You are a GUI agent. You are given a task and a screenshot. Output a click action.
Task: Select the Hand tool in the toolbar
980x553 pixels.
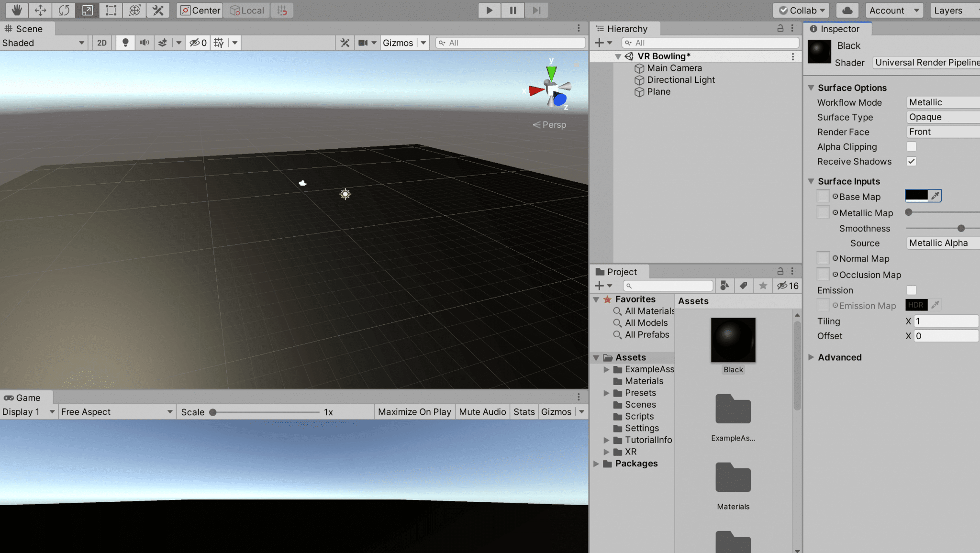[x=16, y=10]
